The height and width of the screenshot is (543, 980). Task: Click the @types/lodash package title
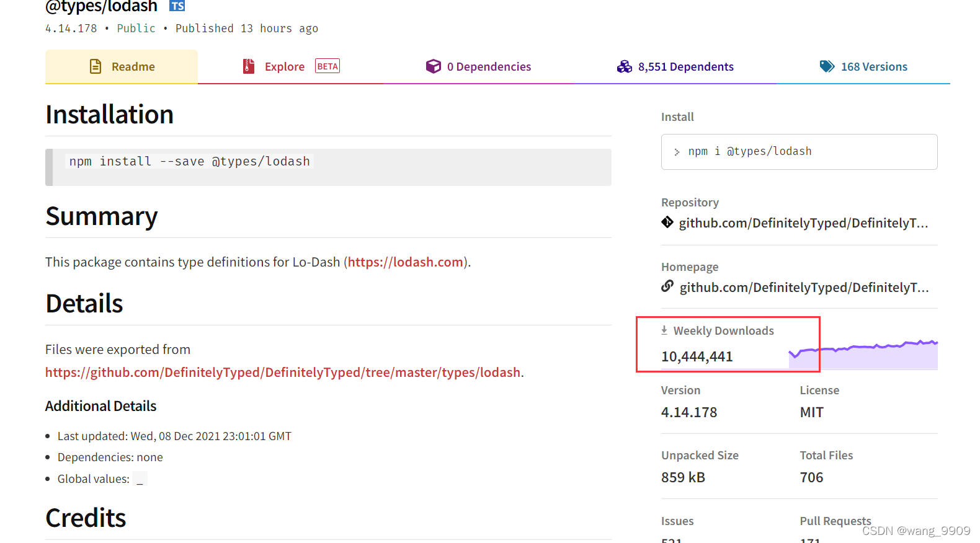click(101, 6)
